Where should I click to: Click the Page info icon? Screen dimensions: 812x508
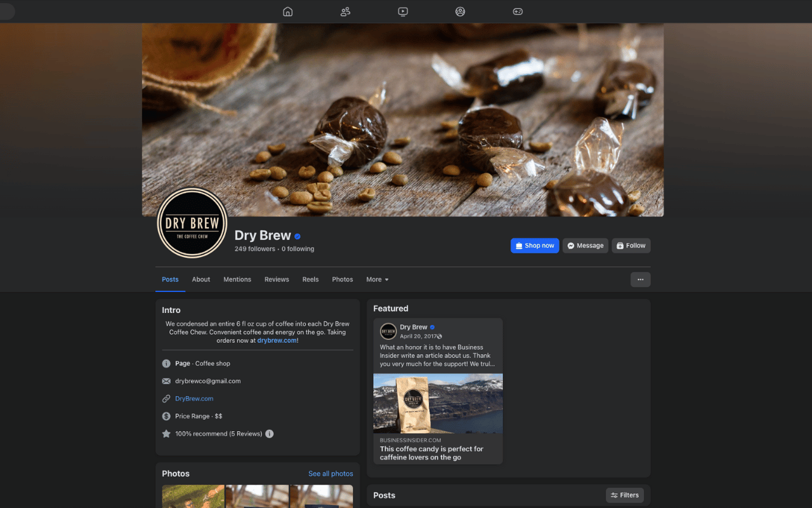click(x=166, y=364)
